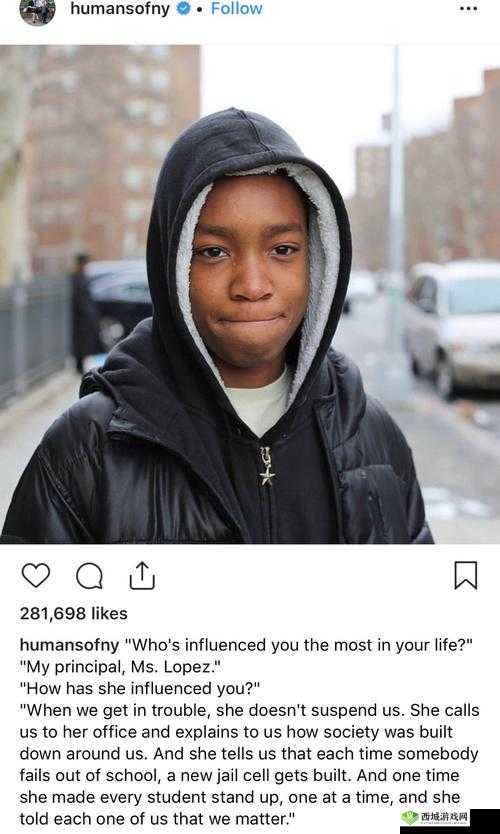Tap the portrait photo of the post
The height and width of the screenshot is (834, 500).
click(x=250, y=294)
